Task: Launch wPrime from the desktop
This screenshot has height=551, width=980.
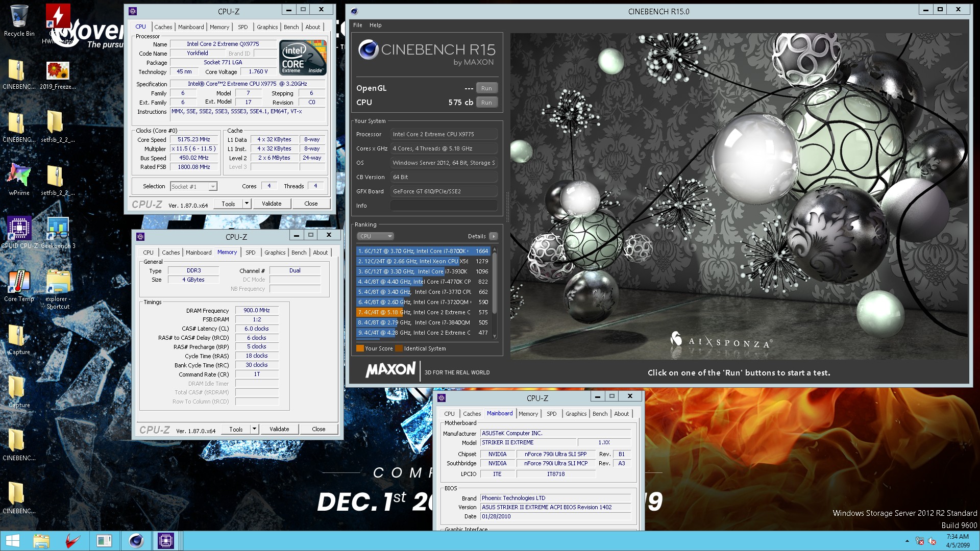Action: [x=19, y=180]
